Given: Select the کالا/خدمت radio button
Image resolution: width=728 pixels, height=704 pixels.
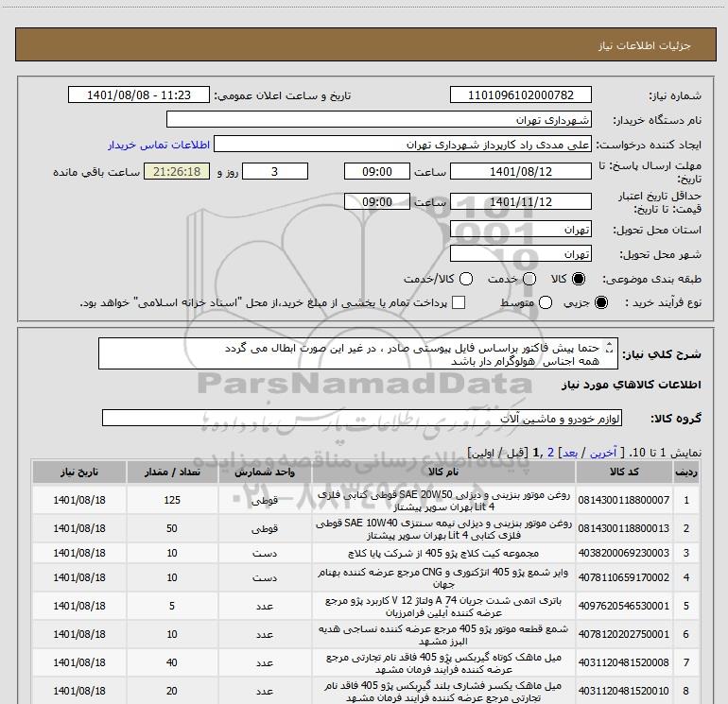Looking at the screenshot, I should point(466,279).
